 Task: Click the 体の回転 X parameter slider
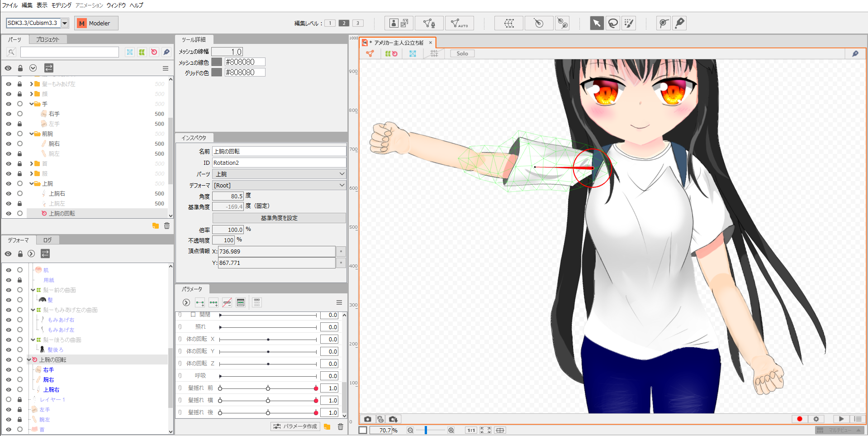click(x=268, y=340)
